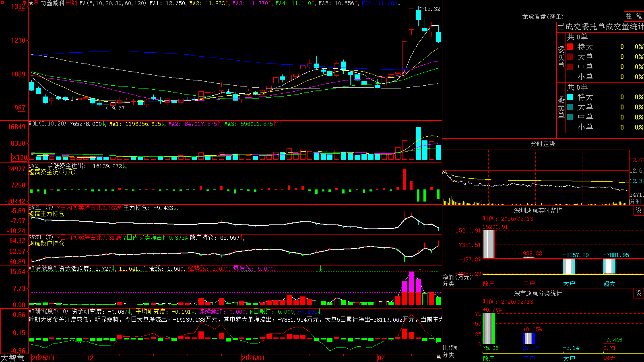This screenshot has height=362, width=644.
Task: Click the 时间: 2026/02/13 in 深圳超赢实时监控
Action: tap(508, 219)
